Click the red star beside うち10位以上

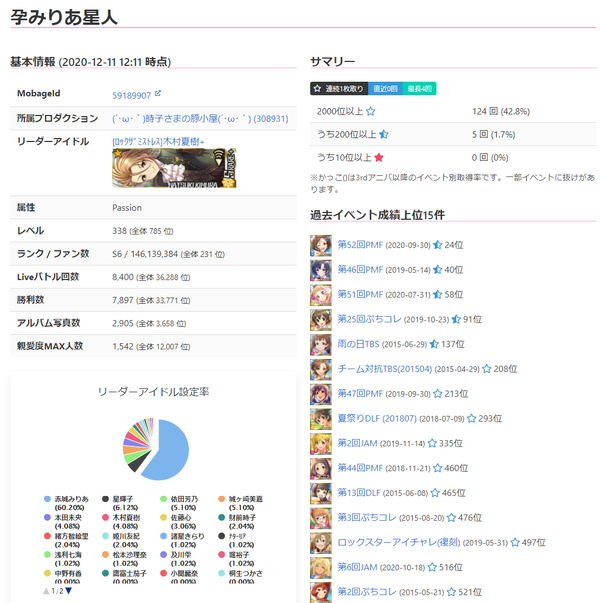coord(379,158)
